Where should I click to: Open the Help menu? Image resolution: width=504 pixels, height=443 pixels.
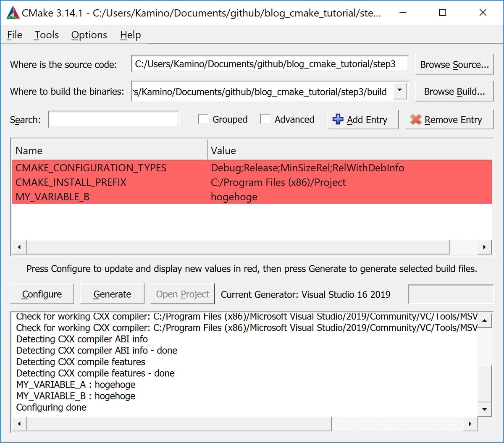coord(130,35)
